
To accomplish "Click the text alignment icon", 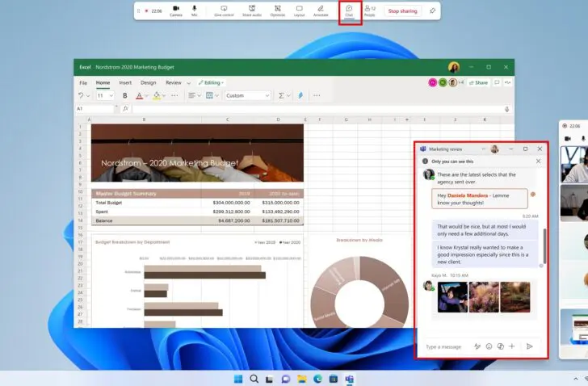I will click(191, 95).
